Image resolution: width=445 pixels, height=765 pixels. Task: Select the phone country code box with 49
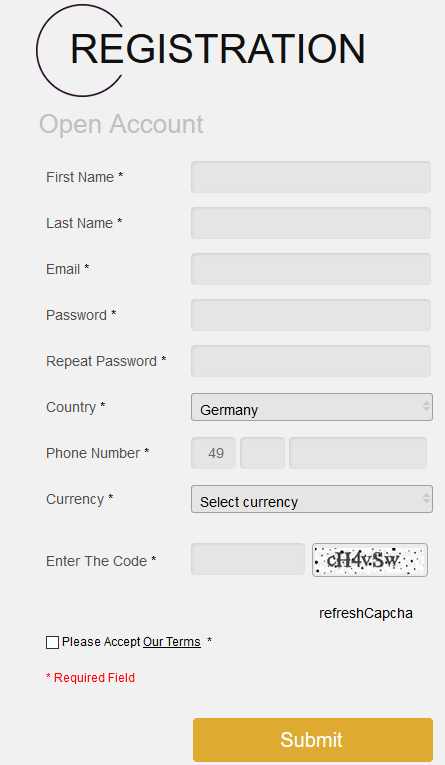click(x=213, y=453)
